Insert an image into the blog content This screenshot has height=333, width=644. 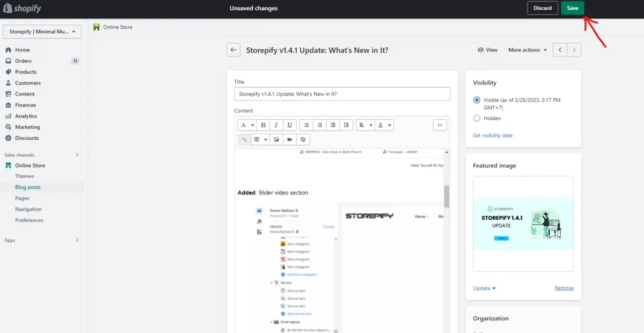[x=276, y=139]
